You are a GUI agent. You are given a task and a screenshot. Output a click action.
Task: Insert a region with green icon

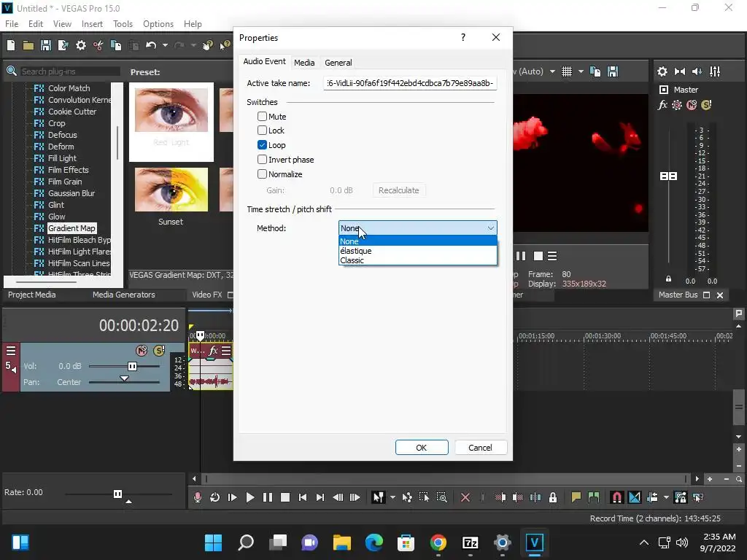[594, 497]
